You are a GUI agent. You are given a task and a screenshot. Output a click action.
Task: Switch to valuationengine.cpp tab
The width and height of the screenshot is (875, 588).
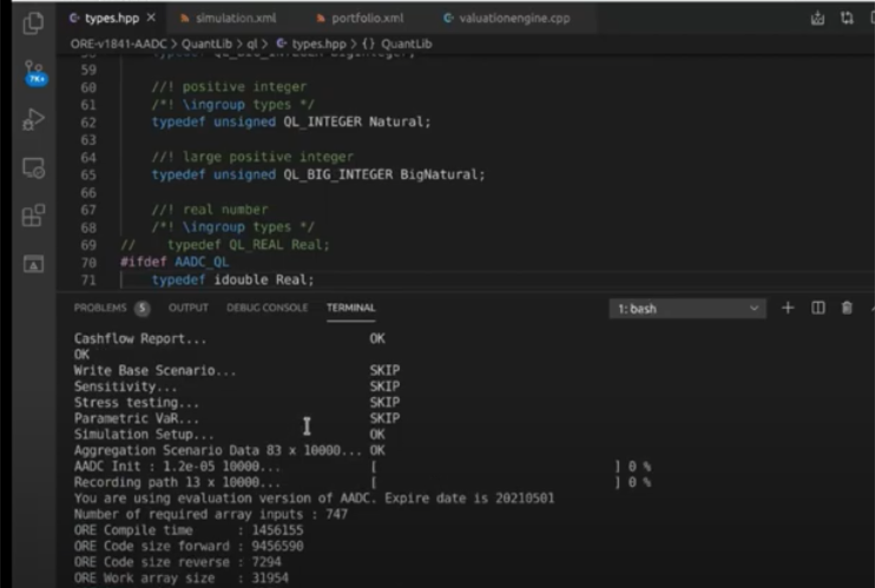point(514,18)
